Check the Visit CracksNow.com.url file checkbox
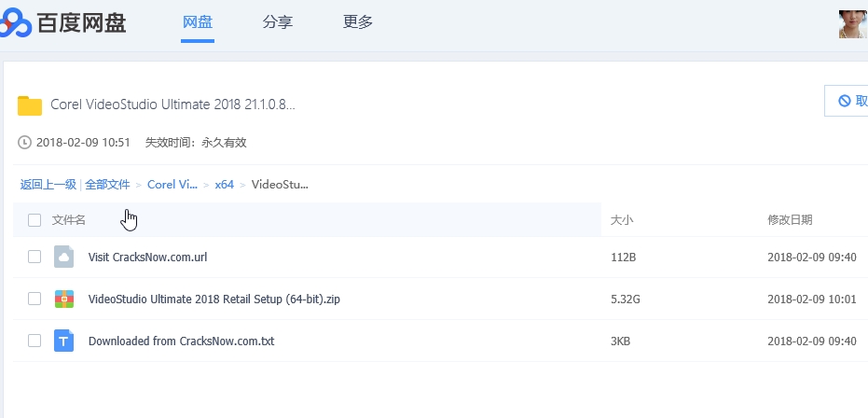The width and height of the screenshot is (868, 418). tap(34, 257)
